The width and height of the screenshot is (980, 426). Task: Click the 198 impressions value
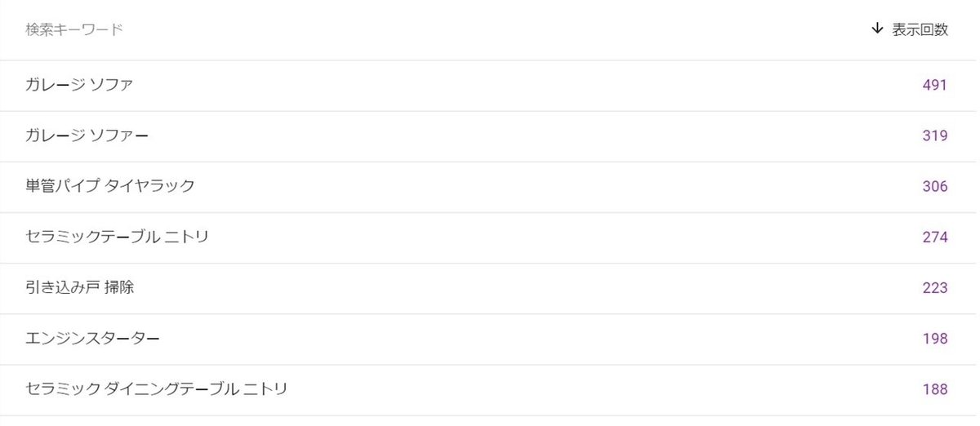935,338
